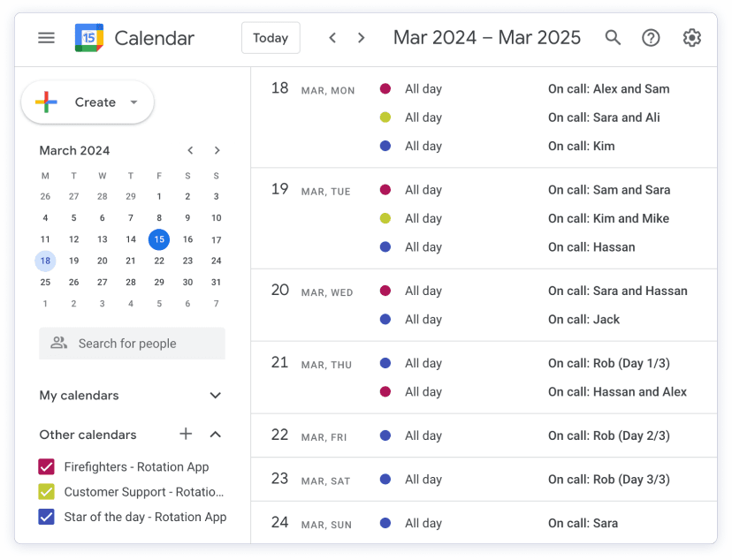Go to next month in mini calendar

[217, 150]
